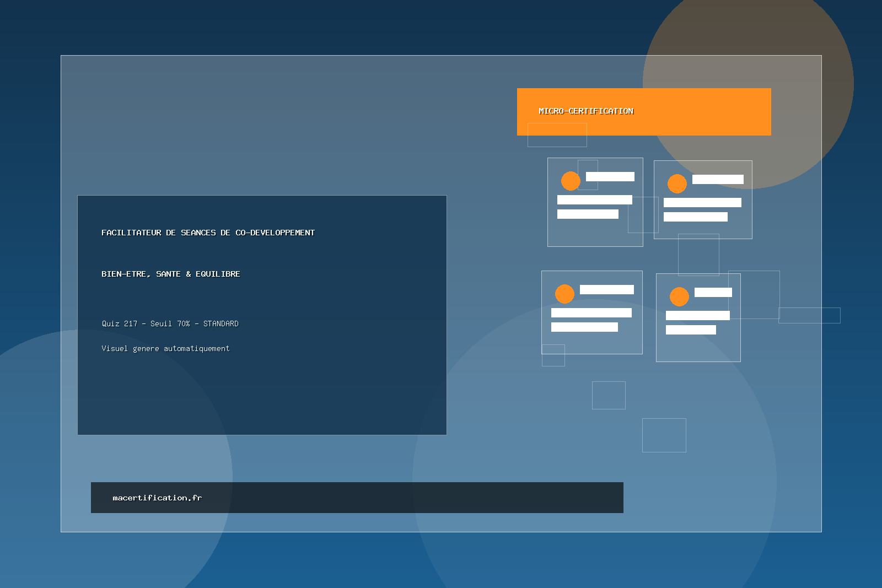Select the BIEN-ETRE, SANTE & EQUILIBRE text

click(170, 274)
